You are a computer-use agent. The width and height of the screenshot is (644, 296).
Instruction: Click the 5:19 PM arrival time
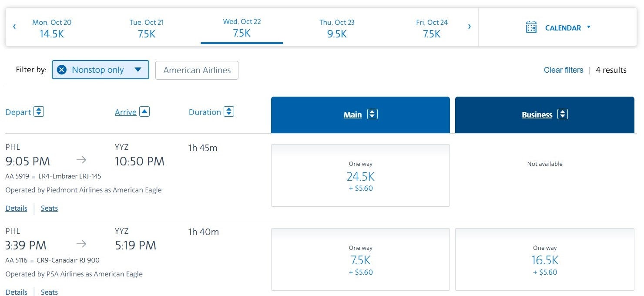tap(135, 246)
